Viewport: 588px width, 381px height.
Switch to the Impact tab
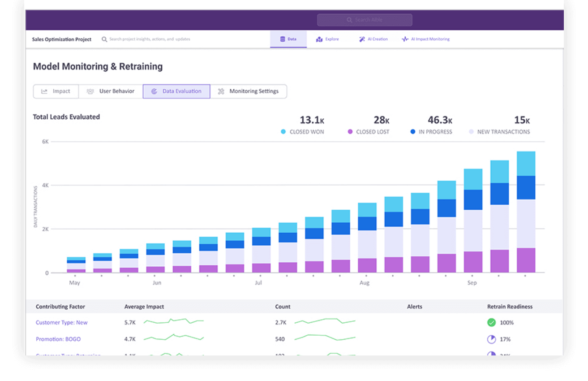[56, 91]
